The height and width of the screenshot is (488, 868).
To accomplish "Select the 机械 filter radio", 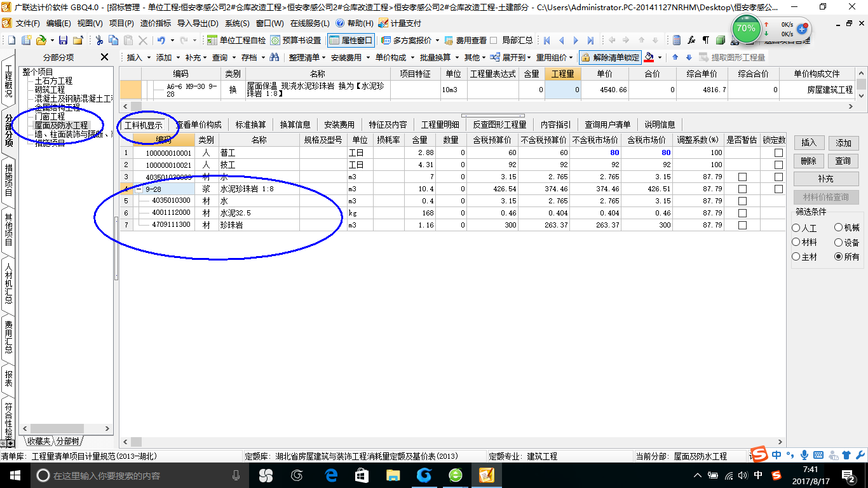I will coord(839,227).
